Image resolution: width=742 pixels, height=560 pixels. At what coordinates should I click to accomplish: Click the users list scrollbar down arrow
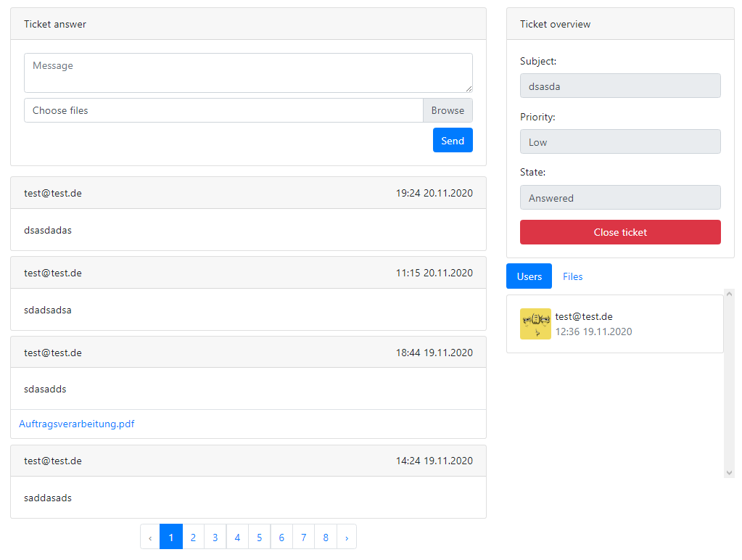pyautogui.click(x=729, y=473)
